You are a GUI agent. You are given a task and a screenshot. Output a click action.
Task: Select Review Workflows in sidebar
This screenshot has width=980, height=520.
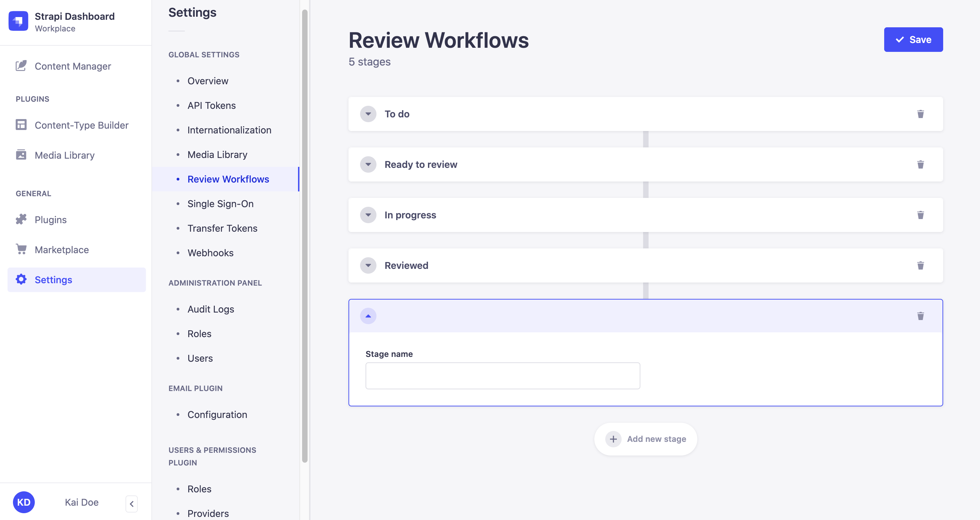[228, 178]
